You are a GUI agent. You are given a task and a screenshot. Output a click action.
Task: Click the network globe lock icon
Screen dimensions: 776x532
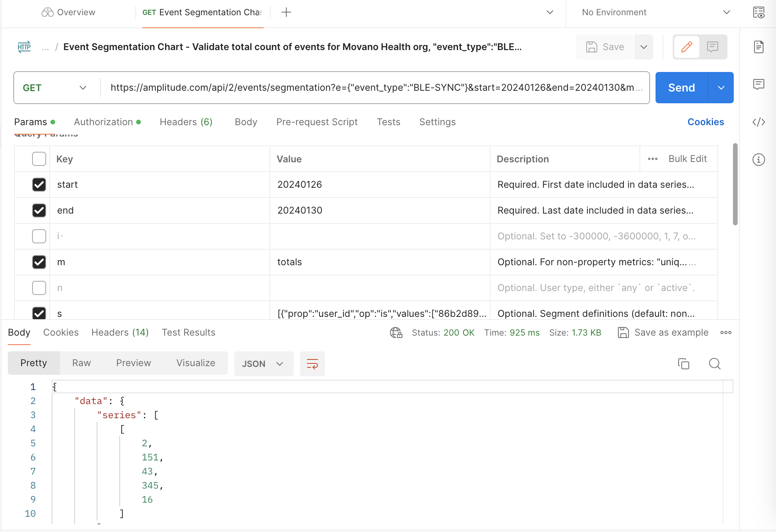(396, 332)
